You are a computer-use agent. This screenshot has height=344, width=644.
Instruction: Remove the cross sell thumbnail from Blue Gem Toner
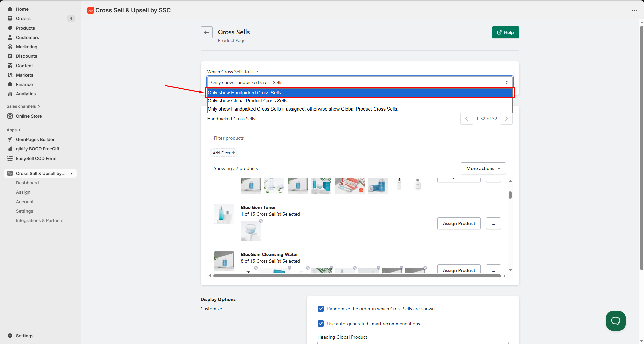(x=261, y=221)
